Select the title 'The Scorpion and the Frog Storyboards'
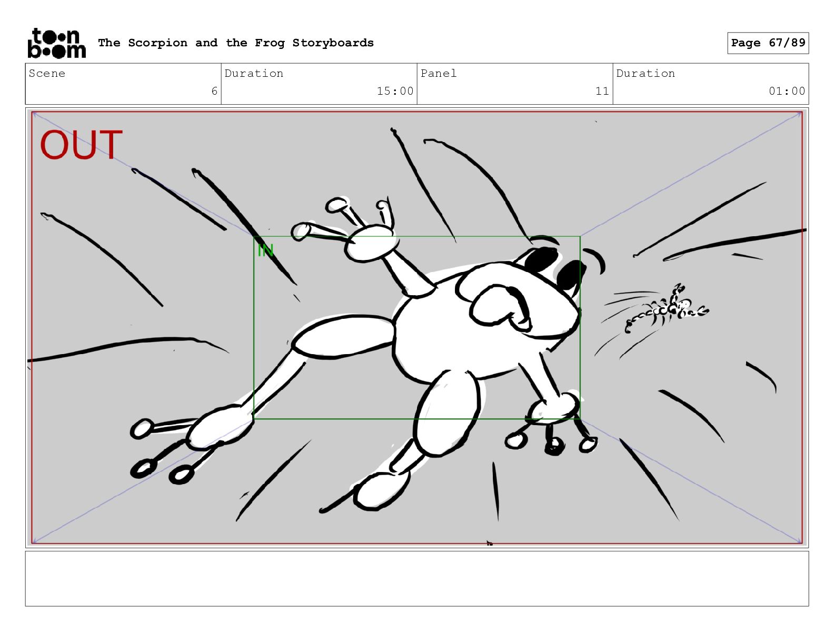This screenshot has height=644, width=834. [236, 43]
